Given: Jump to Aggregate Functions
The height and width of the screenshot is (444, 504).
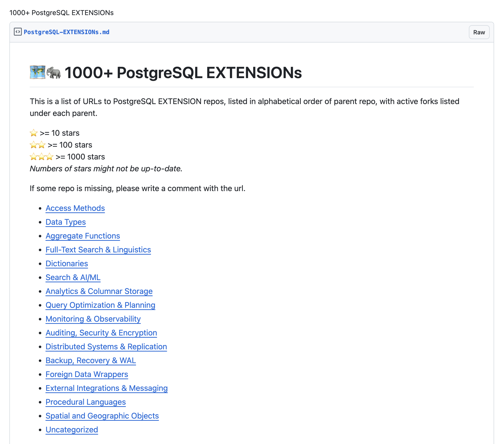Looking at the screenshot, I should pos(83,236).
